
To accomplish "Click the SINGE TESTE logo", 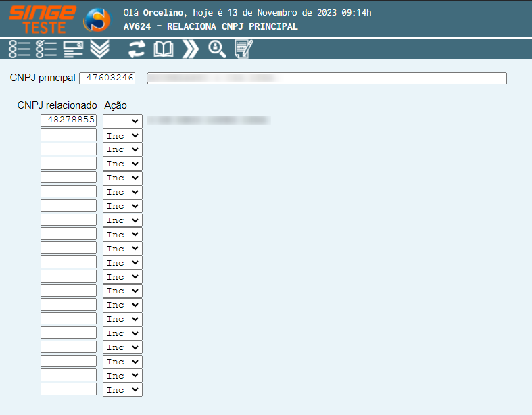I will pyautogui.click(x=42, y=19).
